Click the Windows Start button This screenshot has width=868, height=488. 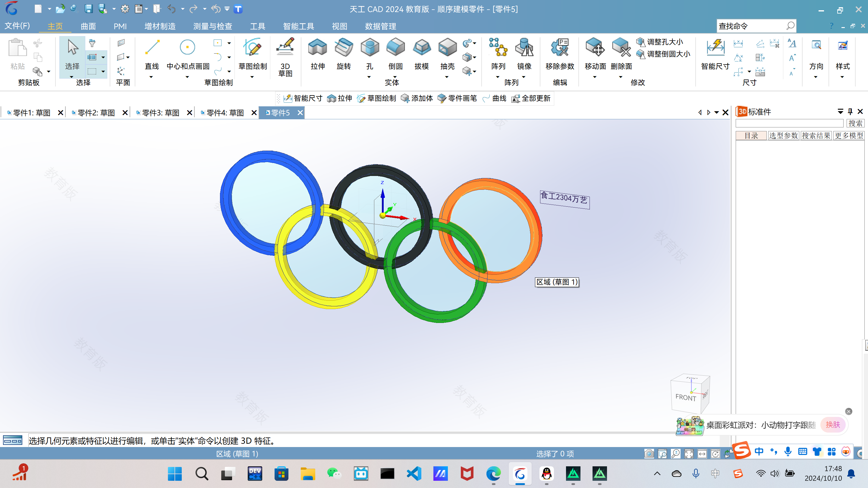[x=175, y=474]
